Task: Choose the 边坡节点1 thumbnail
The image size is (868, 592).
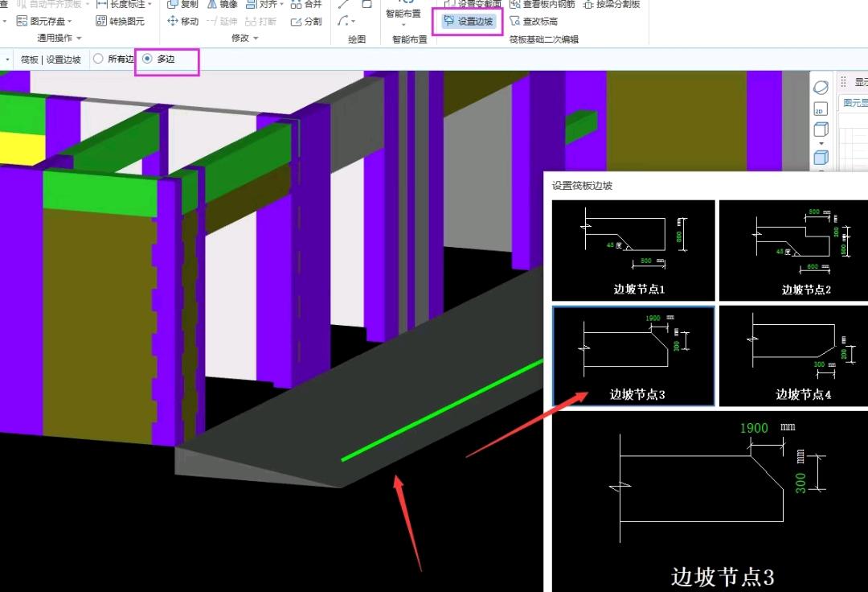Action: pos(634,250)
